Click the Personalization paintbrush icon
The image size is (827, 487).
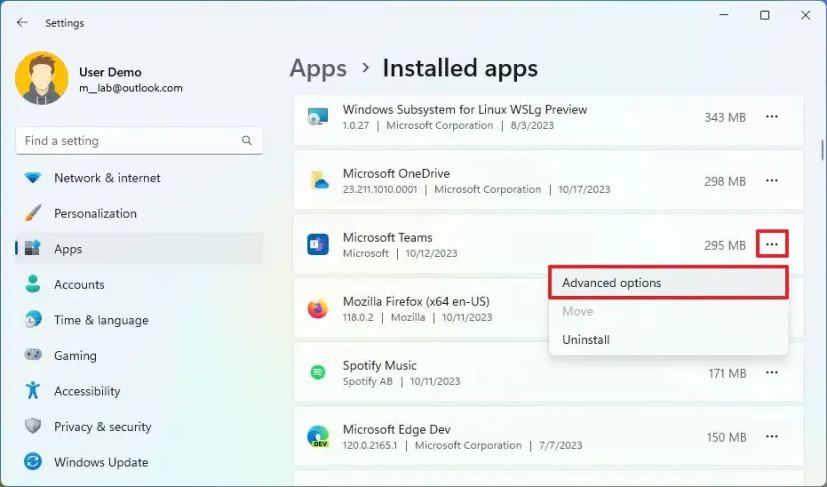pos(33,213)
